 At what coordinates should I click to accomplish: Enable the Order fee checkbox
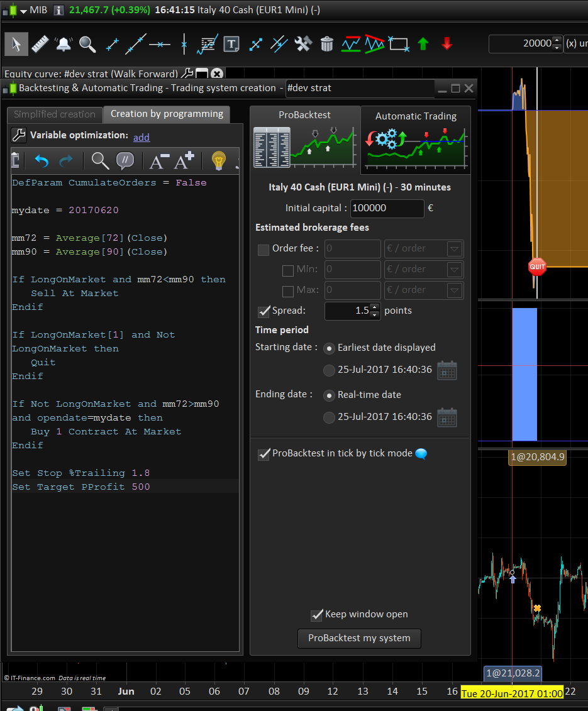(263, 249)
